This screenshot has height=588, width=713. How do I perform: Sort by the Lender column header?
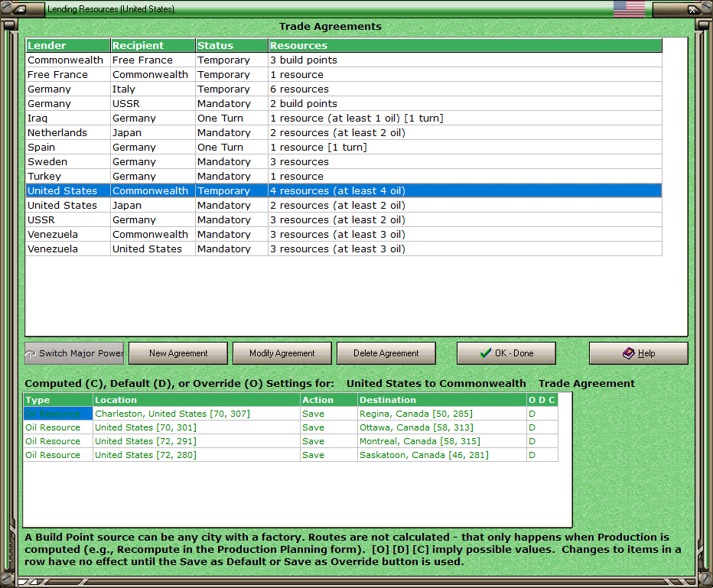(x=68, y=45)
